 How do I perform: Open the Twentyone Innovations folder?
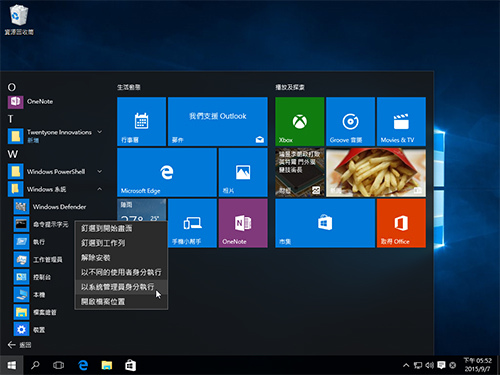coord(55,136)
